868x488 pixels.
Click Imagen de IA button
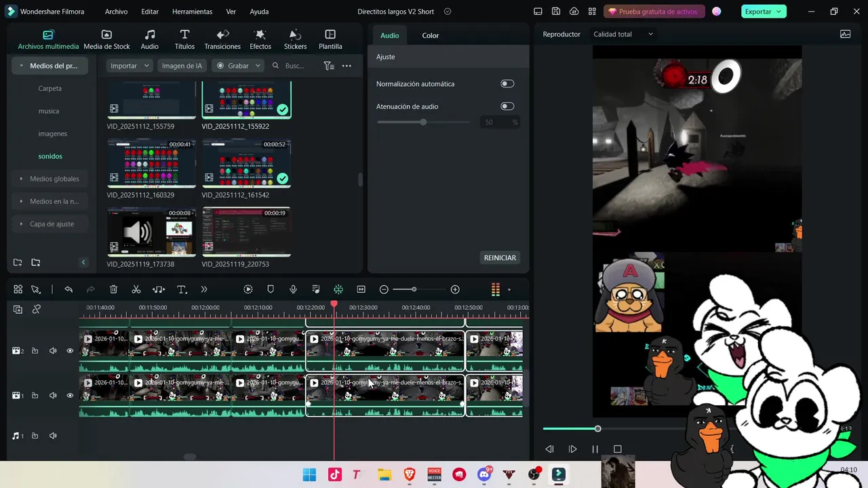coord(182,66)
